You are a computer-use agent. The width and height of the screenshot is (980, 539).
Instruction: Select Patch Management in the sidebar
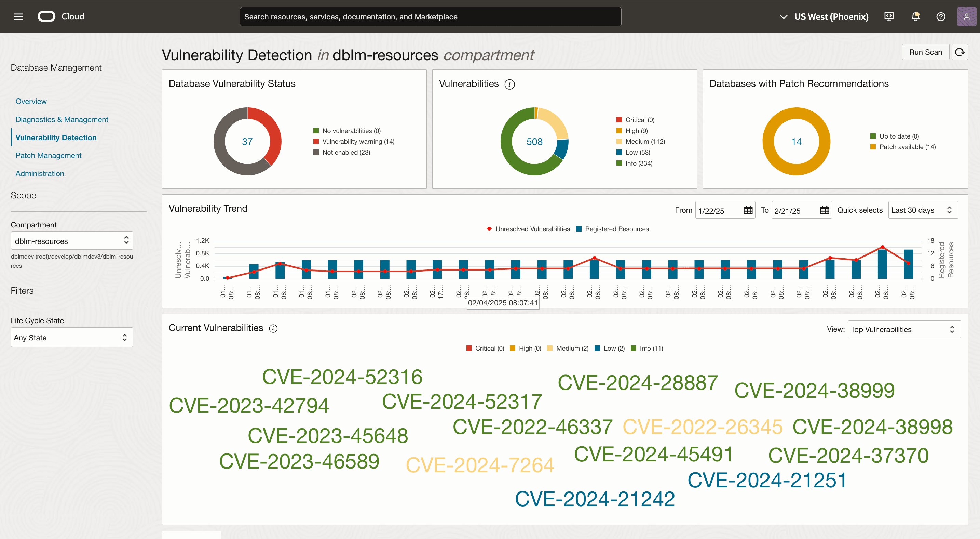48,155
